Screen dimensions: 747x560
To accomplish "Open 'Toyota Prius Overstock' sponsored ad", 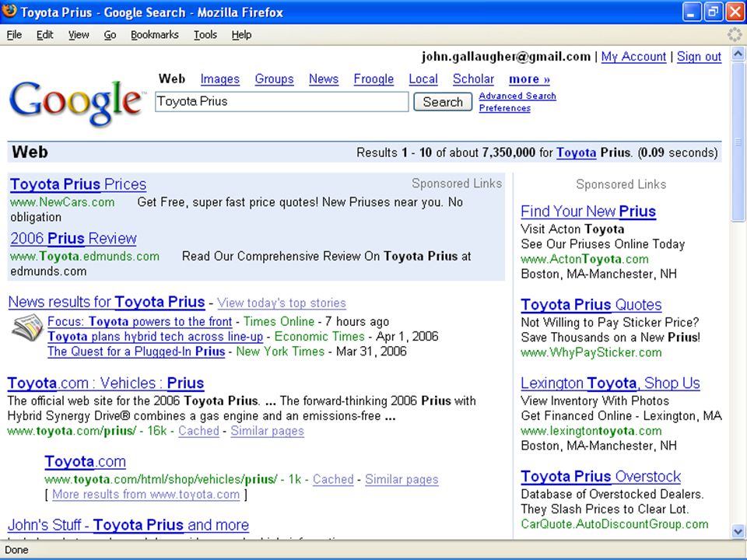I will click(x=601, y=476).
